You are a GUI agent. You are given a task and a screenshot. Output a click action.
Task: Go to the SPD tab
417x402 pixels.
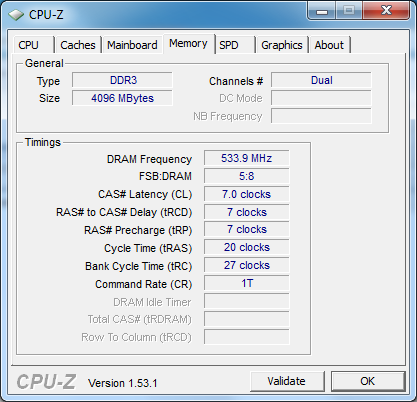pyautogui.click(x=236, y=45)
